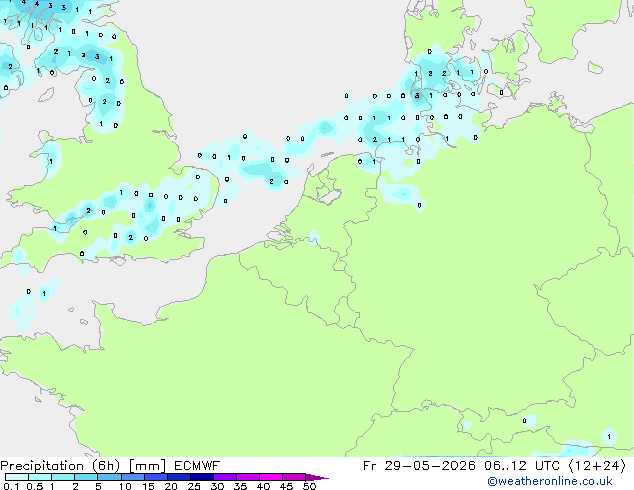The height and width of the screenshot is (490, 634).
Task: Click the "0.1" legend scale label
Action: [11, 486]
